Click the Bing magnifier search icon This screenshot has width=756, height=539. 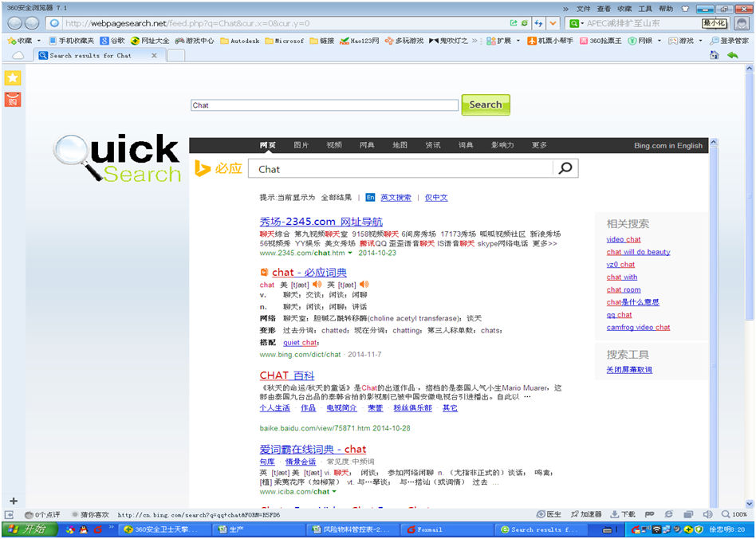coord(565,168)
